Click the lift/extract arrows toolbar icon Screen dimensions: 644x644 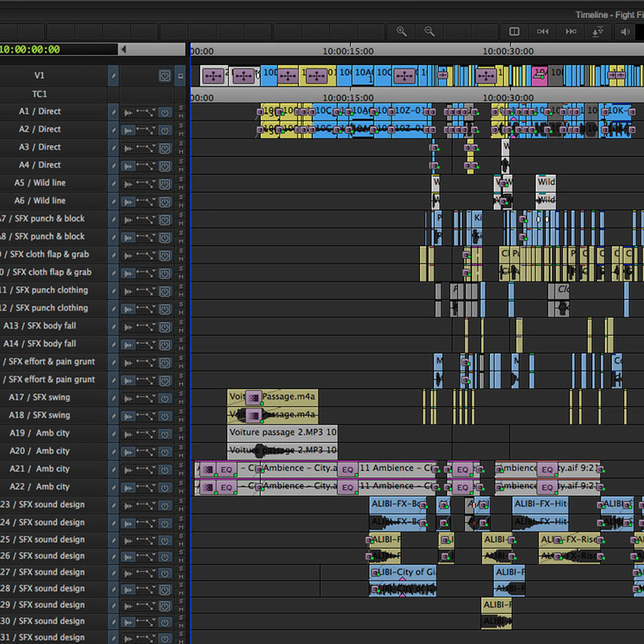point(597,31)
